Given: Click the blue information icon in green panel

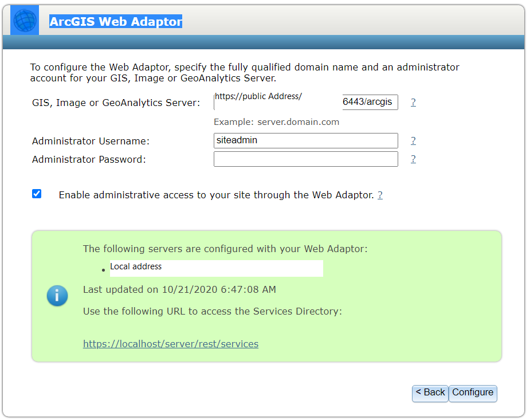Looking at the screenshot, I should pyautogui.click(x=57, y=296).
